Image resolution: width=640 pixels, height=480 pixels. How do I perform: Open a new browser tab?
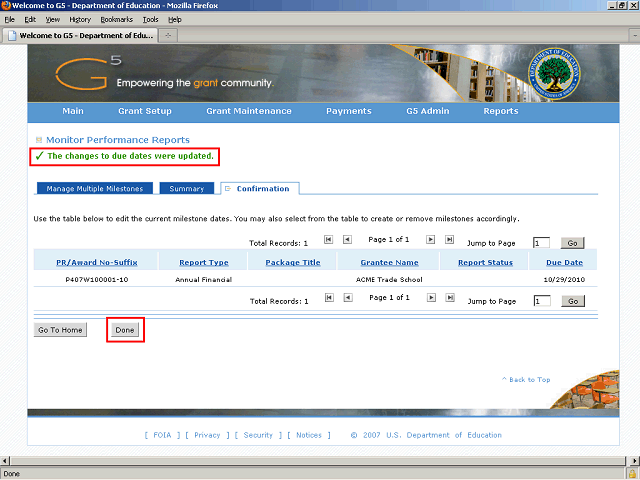click(168, 36)
